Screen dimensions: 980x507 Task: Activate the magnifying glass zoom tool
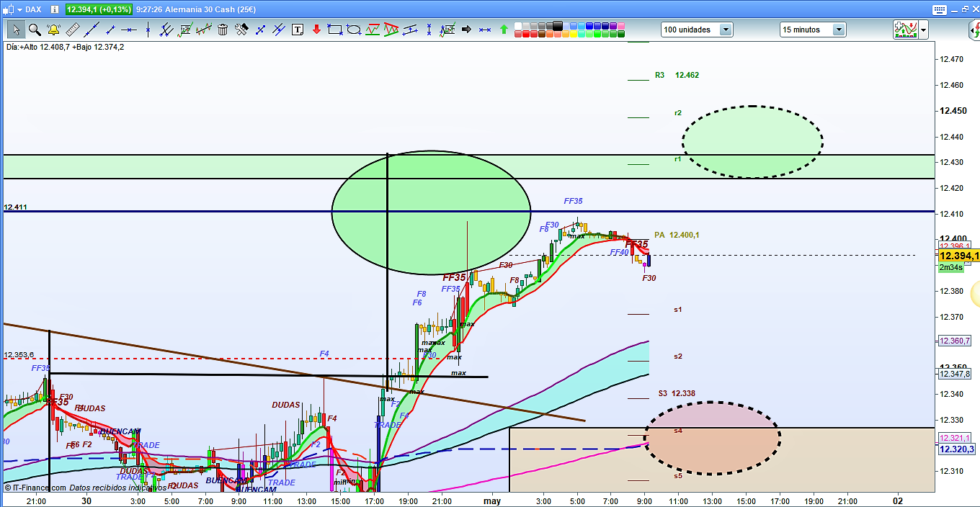(35, 30)
